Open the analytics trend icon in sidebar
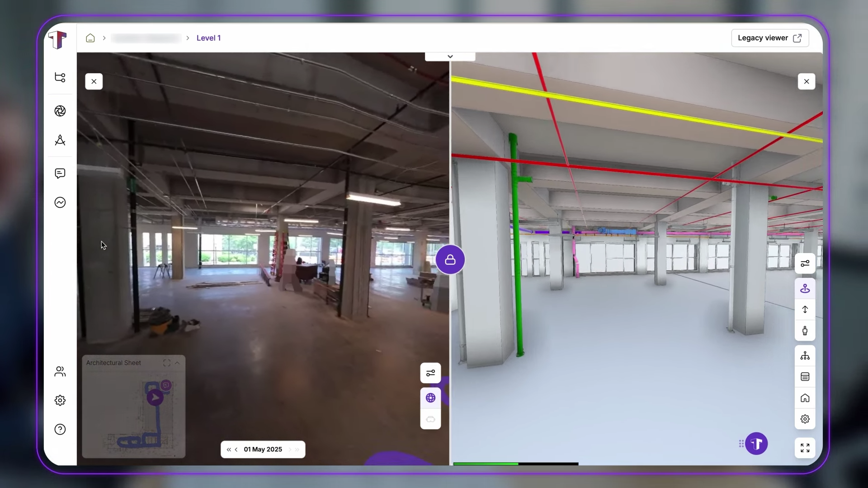 coord(60,202)
